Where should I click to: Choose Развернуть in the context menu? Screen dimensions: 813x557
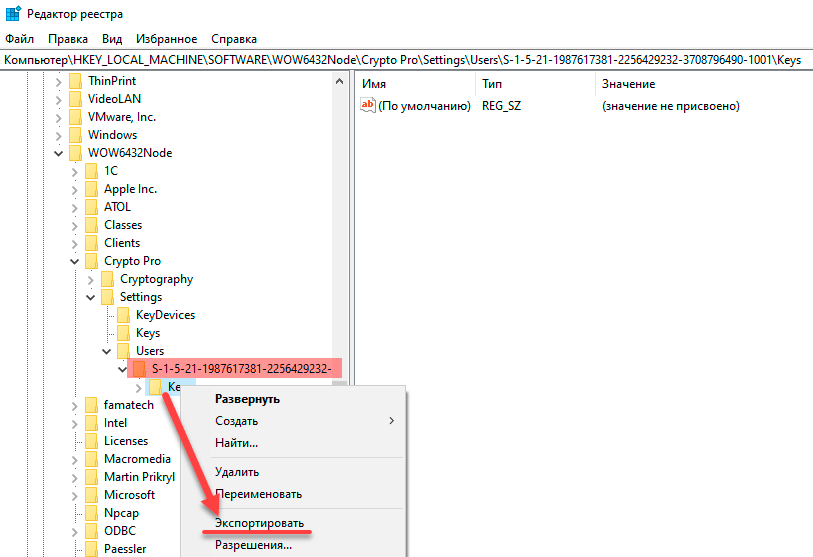(x=247, y=399)
